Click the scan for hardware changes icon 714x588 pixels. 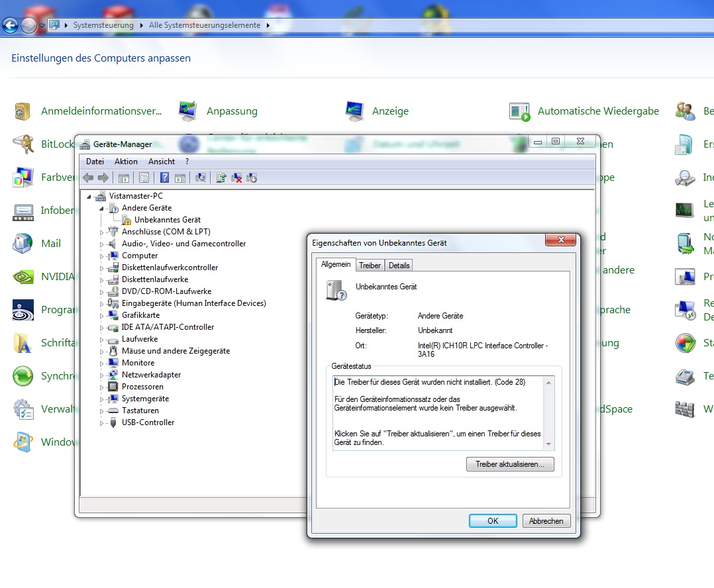click(x=200, y=178)
